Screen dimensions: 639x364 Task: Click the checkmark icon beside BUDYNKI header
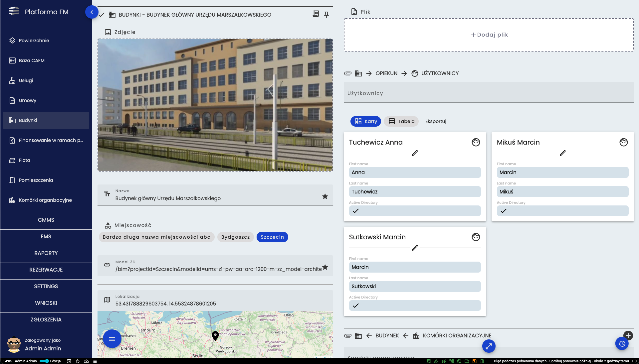pyautogui.click(x=102, y=15)
